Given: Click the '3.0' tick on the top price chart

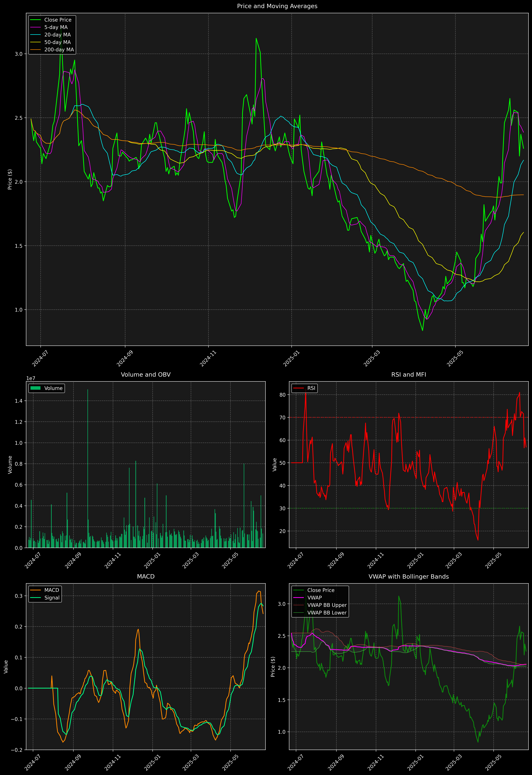Looking at the screenshot, I should (19, 54).
